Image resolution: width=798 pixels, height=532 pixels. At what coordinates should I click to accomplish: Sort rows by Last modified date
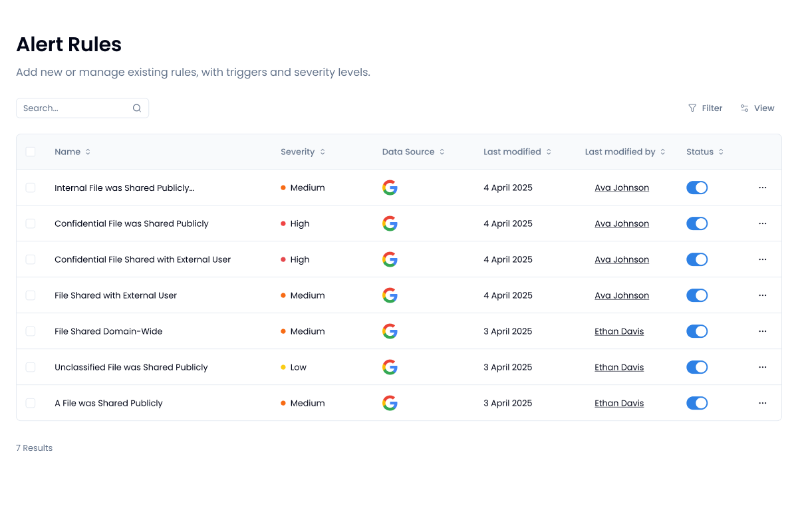(548, 152)
